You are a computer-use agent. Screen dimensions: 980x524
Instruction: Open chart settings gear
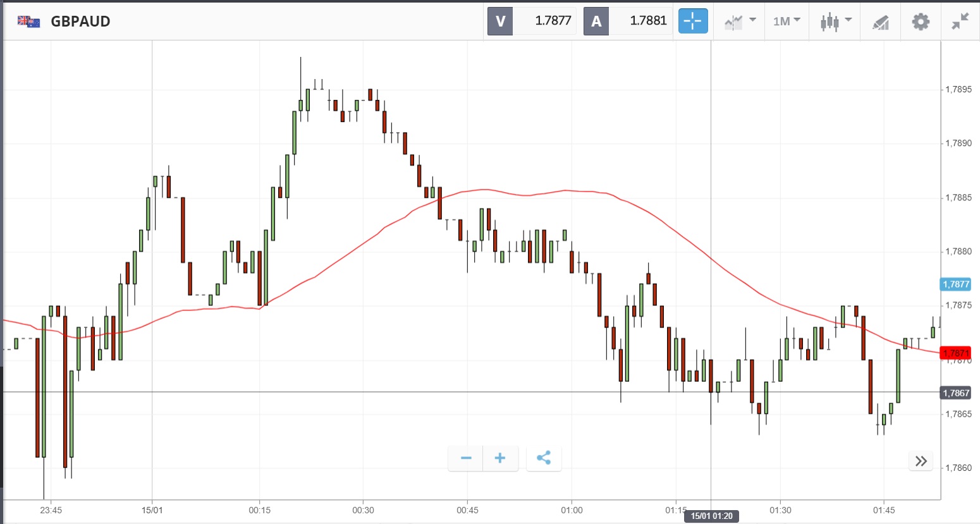(x=921, y=21)
